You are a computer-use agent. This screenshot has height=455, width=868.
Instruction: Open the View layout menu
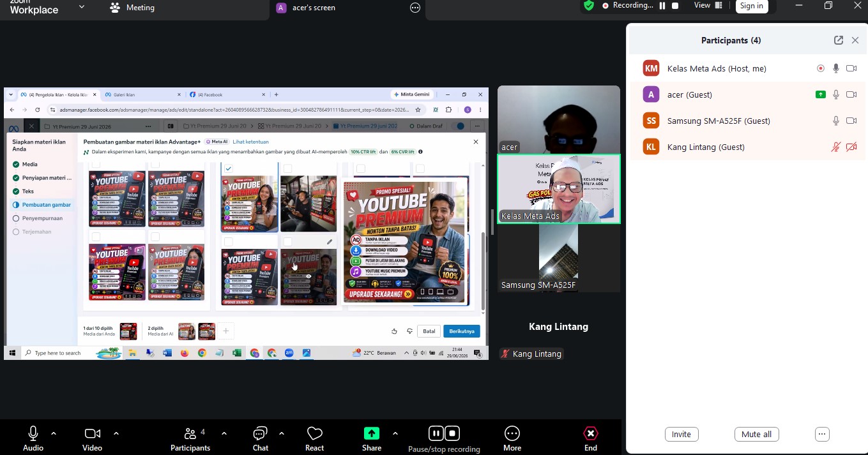click(708, 5)
